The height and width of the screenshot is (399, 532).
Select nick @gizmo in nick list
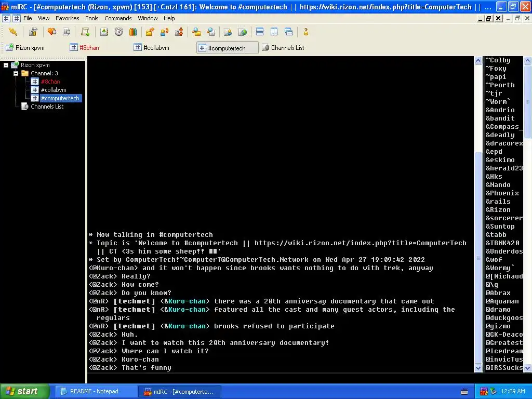click(x=498, y=326)
